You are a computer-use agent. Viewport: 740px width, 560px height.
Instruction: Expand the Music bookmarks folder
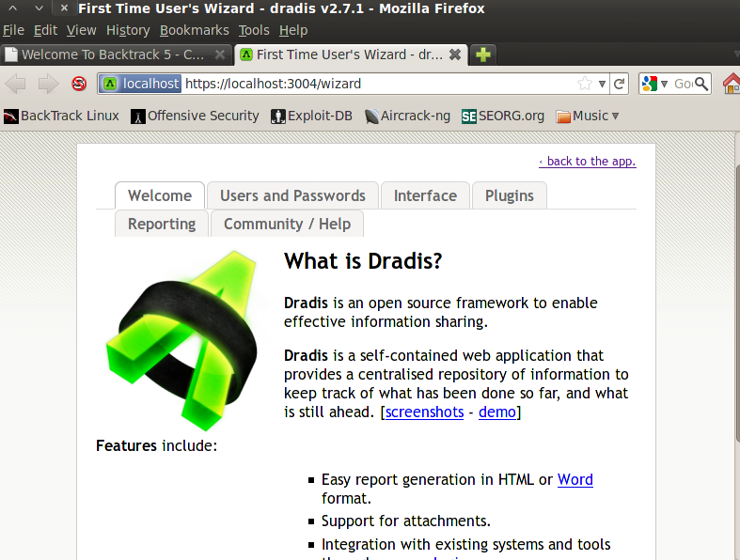click(x=587, y=117)
